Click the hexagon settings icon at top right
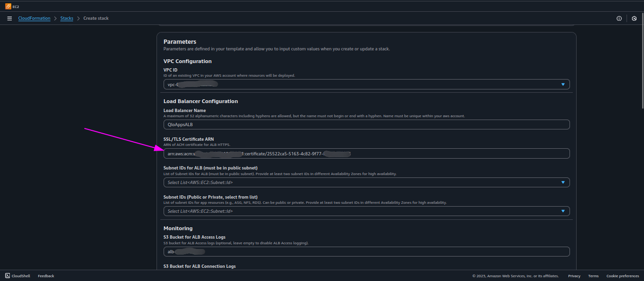644x281 pixels. tap(634, 18)
